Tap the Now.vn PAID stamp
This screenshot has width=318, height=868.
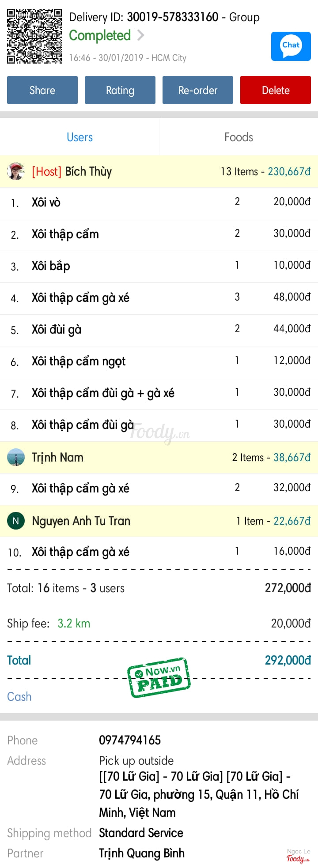pyautogui.click(x=159, y=678)
